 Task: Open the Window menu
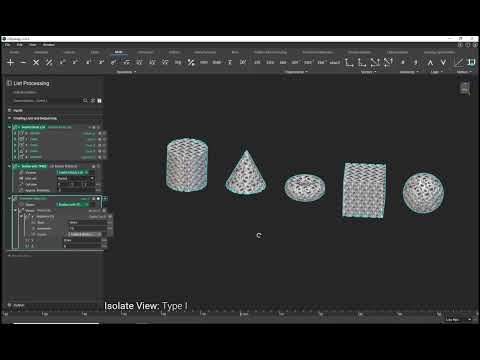pyautogui.click(x=49, y=45)
